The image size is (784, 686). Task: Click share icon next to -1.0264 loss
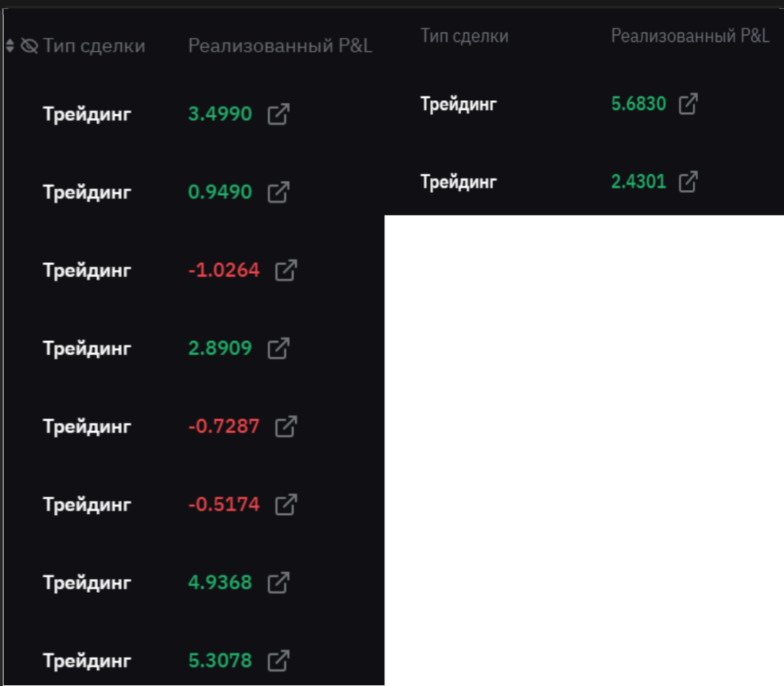286,270
